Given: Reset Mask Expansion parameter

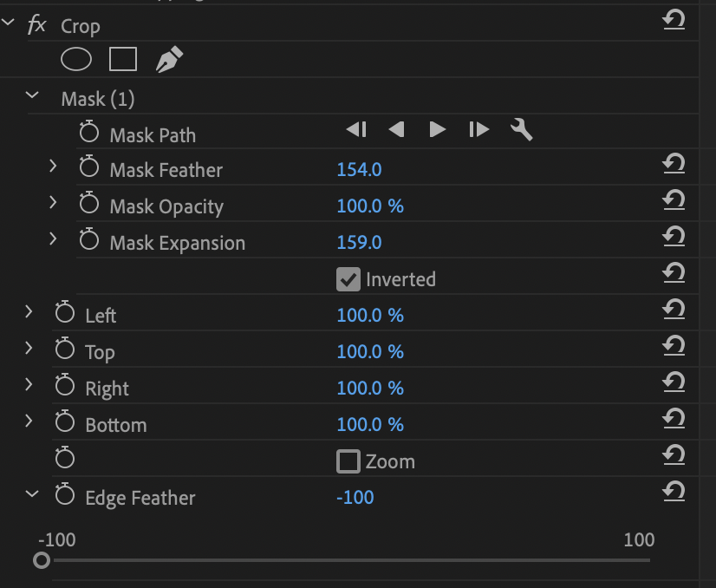Looking at the screenshot, I should click(x=674, y=237).
